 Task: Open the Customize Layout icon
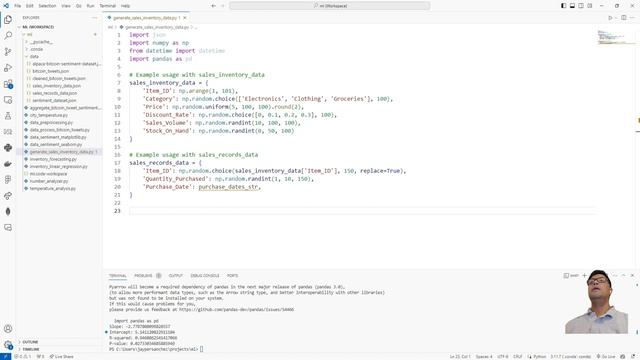click(590, 6)
